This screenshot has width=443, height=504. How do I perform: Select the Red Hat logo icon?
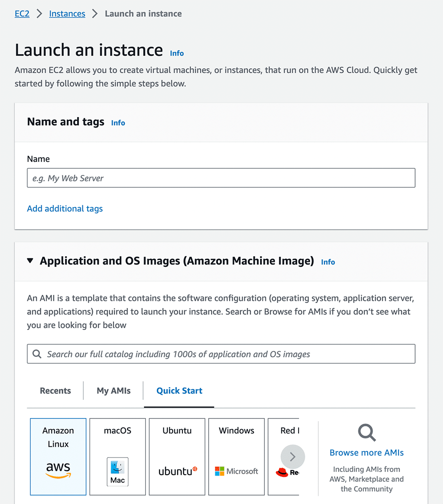[283, 471]
